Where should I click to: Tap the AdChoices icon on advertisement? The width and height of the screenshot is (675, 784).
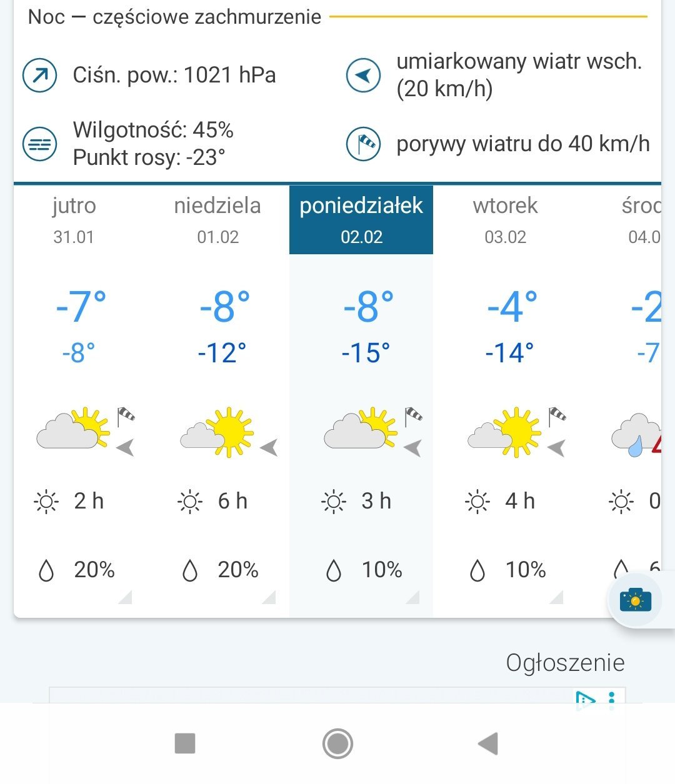click(x=585, y=698)
